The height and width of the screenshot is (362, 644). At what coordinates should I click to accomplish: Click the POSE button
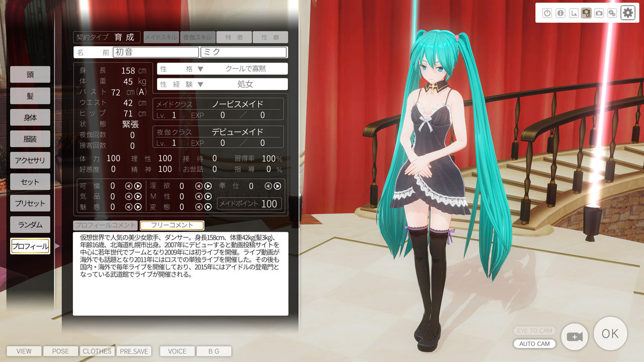click(x=60, y=351)
